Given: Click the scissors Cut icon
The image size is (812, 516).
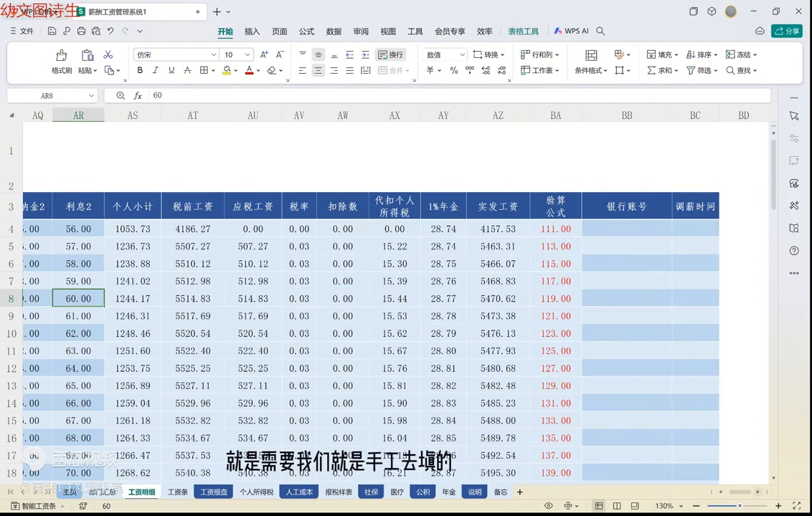Looking at the screenshot, I should point(108,54).
